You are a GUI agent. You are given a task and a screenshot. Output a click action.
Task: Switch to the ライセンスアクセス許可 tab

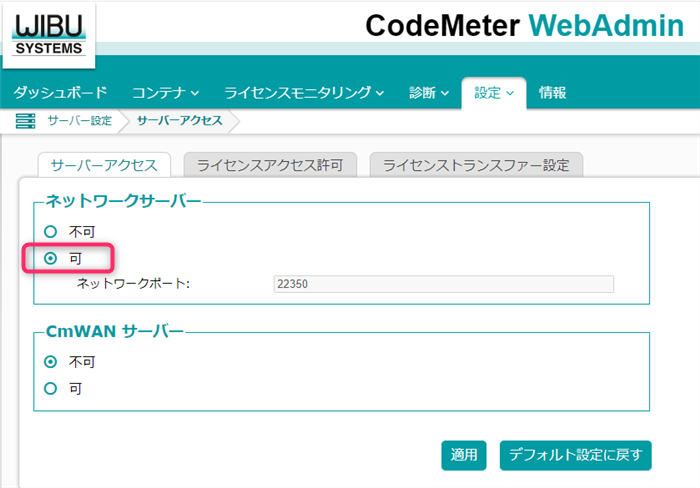270,165
